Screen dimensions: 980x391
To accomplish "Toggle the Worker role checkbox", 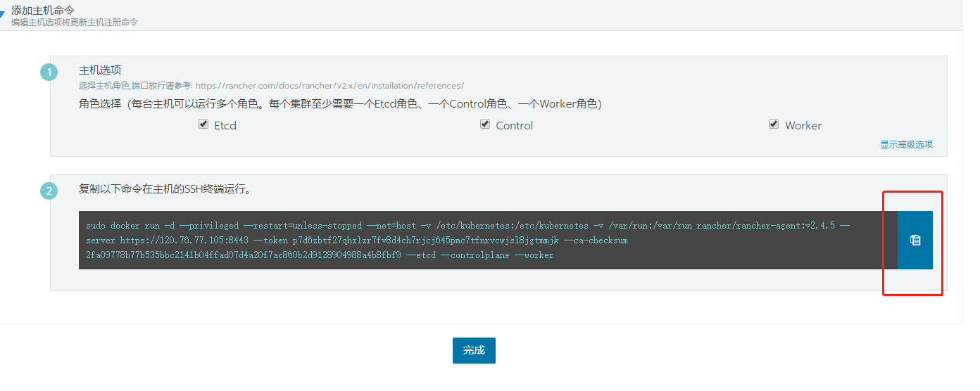I will [x=774, y=124].
